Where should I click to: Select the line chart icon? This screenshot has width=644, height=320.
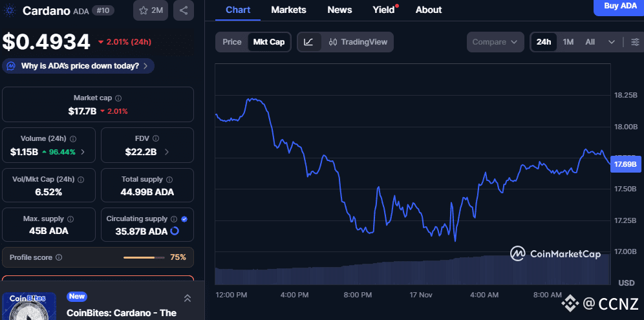point(309,42)
